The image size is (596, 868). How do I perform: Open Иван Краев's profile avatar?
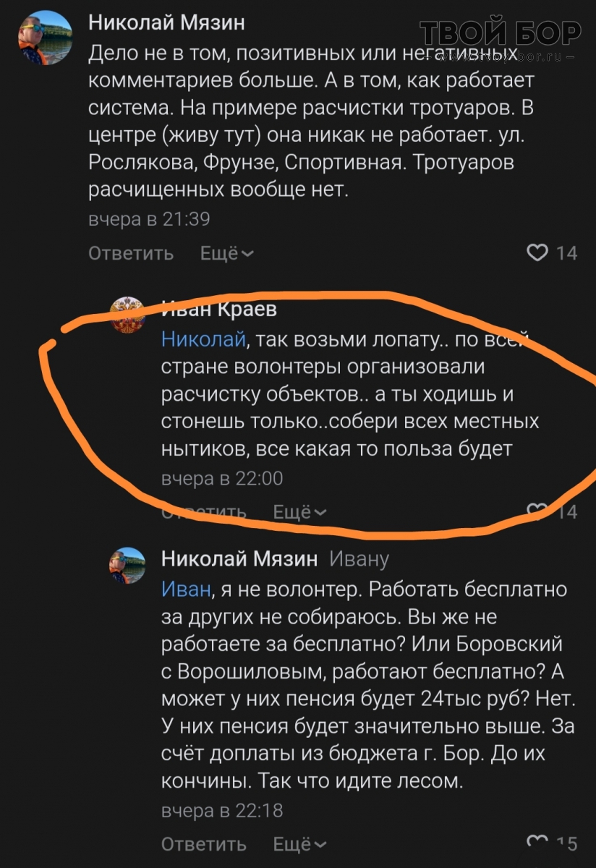point(127,315)
